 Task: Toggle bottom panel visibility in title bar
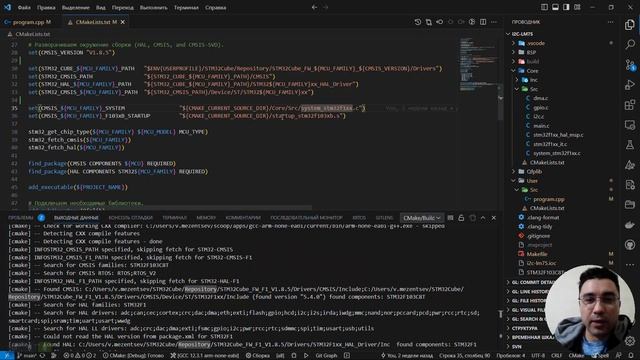[x=555, y=7]
